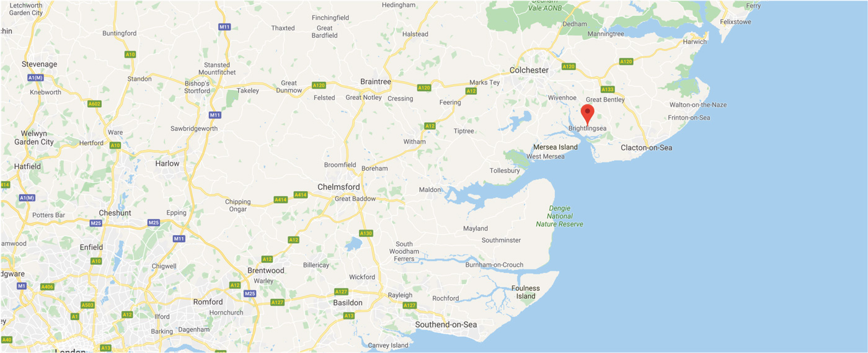Click the A602 shield near Knebworth
Screen dimensions: 868x353
[94, 104]
